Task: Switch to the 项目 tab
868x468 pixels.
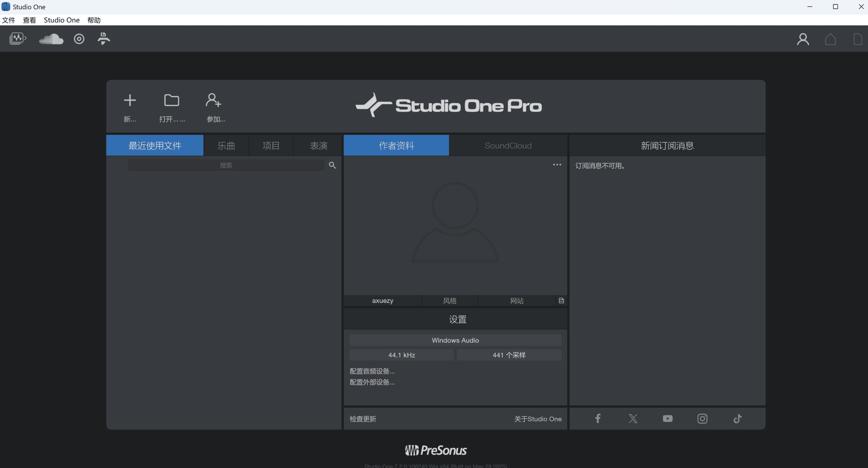Action: (271, 145)
